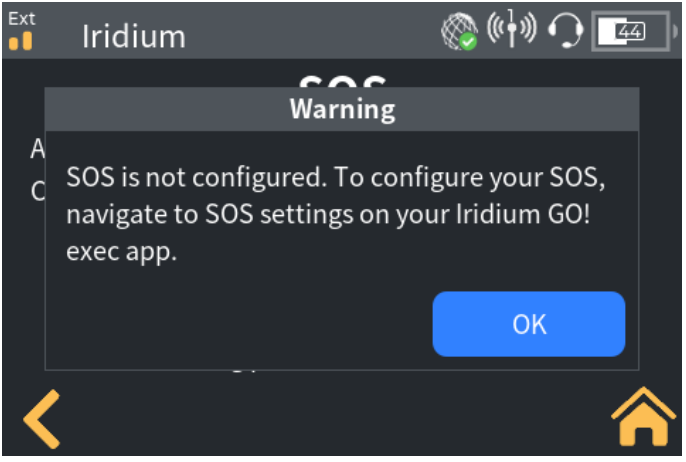The image size is (686, 462).
Task: Click the number 44 inside battery
Action: [630, 32]
